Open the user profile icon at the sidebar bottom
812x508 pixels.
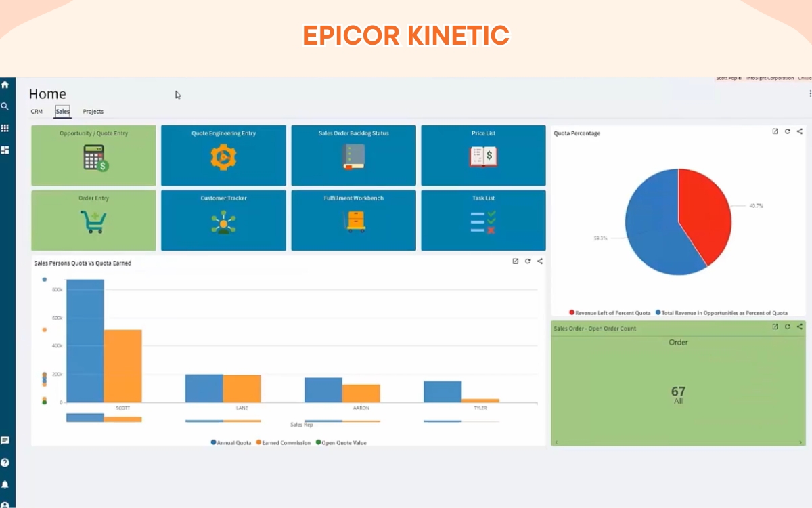[5, 504]
